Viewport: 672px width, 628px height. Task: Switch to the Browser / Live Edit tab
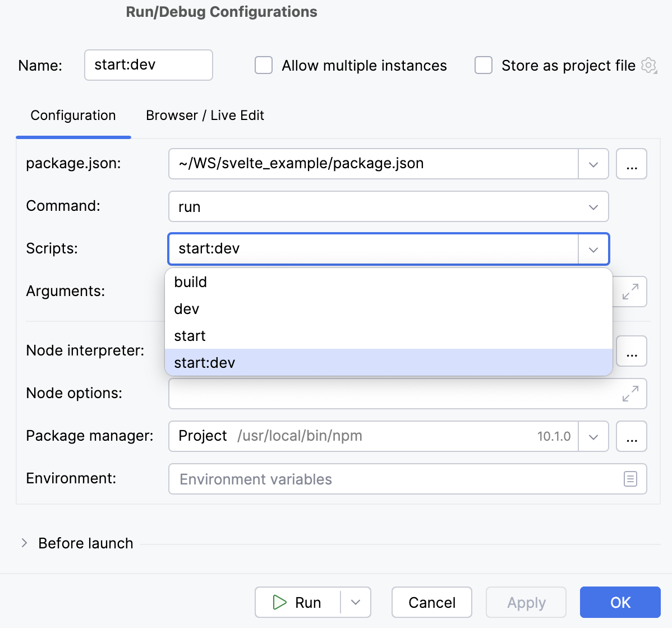[x=205, y=116]
